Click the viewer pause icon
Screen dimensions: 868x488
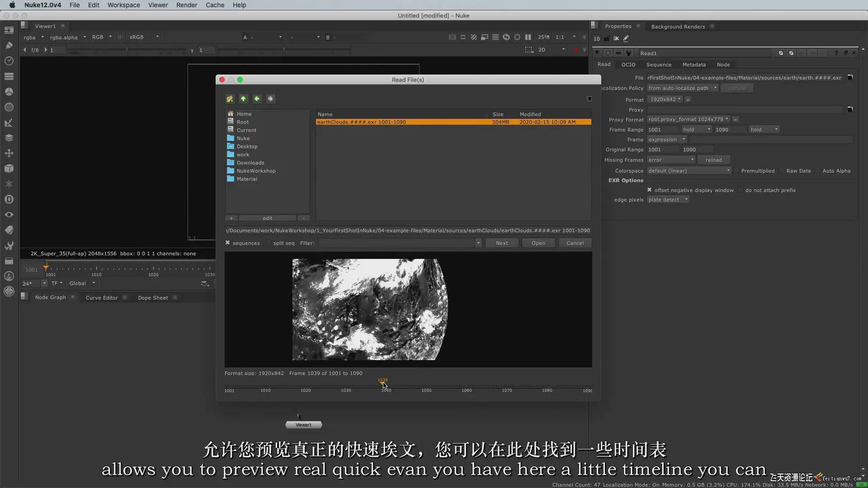[528, 37]
